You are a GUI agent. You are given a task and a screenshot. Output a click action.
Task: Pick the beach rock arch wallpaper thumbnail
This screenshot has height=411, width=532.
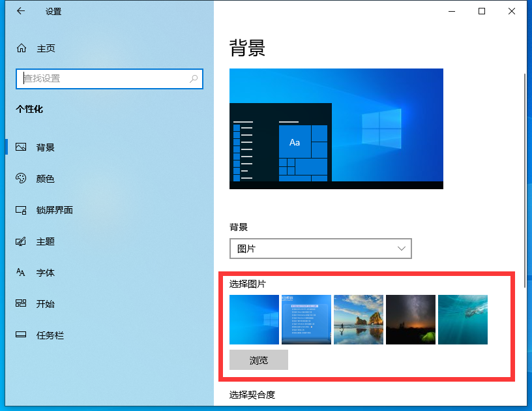tap(359, 320)
